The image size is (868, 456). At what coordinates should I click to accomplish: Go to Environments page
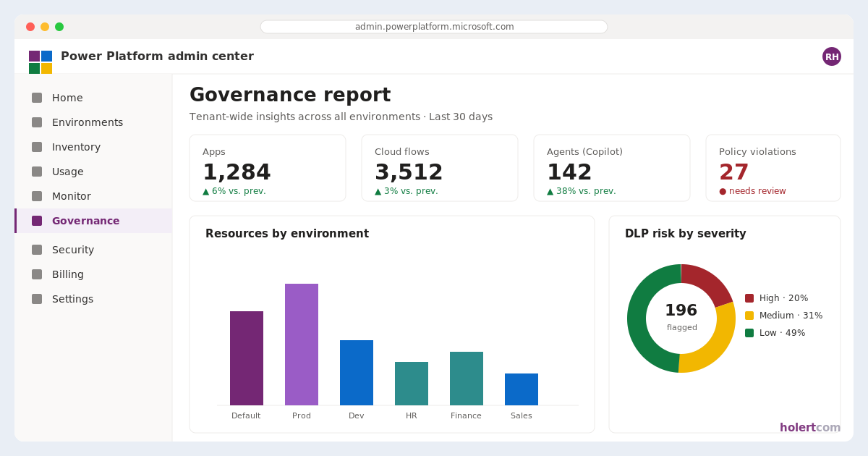click(93, 122)
